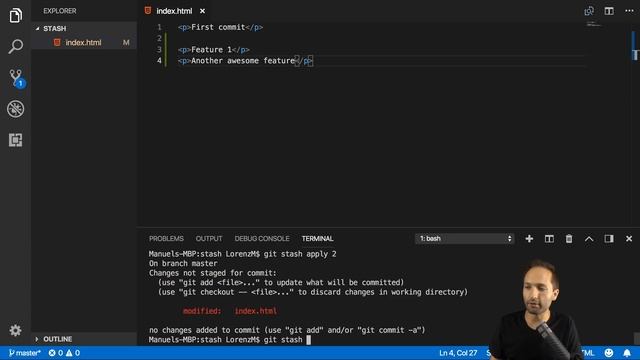Click the editor vertical scrollbar
640x360 pixels.
[x=635, y=122]
